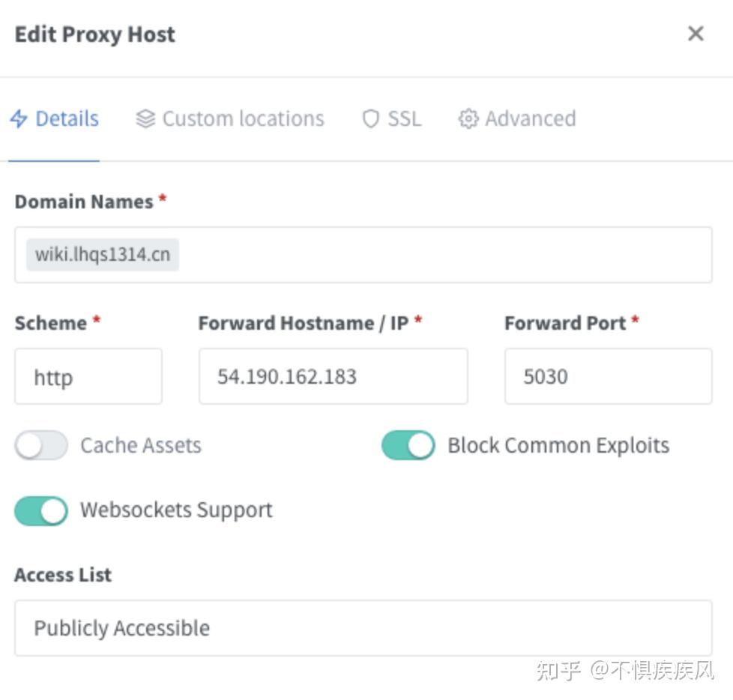Screen dimensions: 733x700
Task: Switch to the SSL tab
Action: click(x=392, y=118)
